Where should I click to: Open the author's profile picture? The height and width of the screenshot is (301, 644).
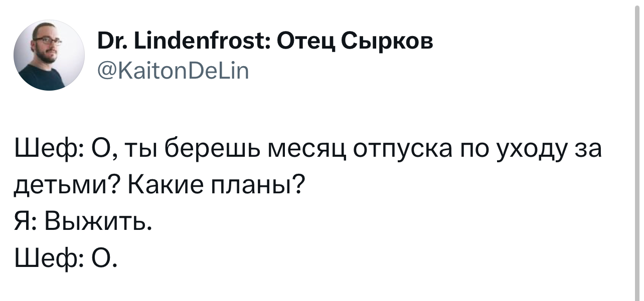click(x=49, y=55)
